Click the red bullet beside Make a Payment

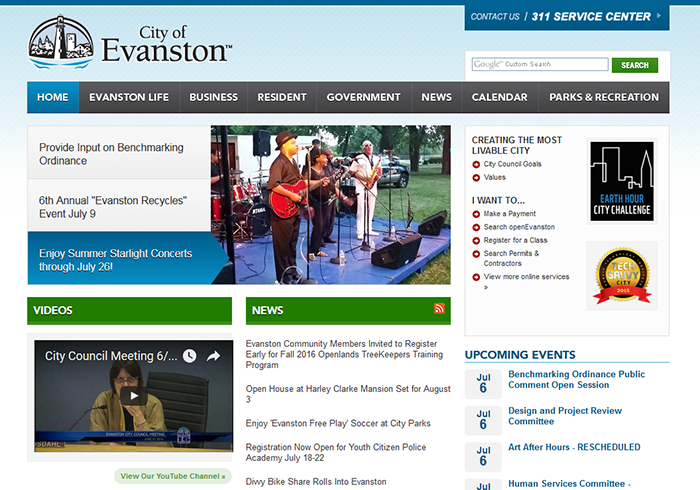(476, 214)
